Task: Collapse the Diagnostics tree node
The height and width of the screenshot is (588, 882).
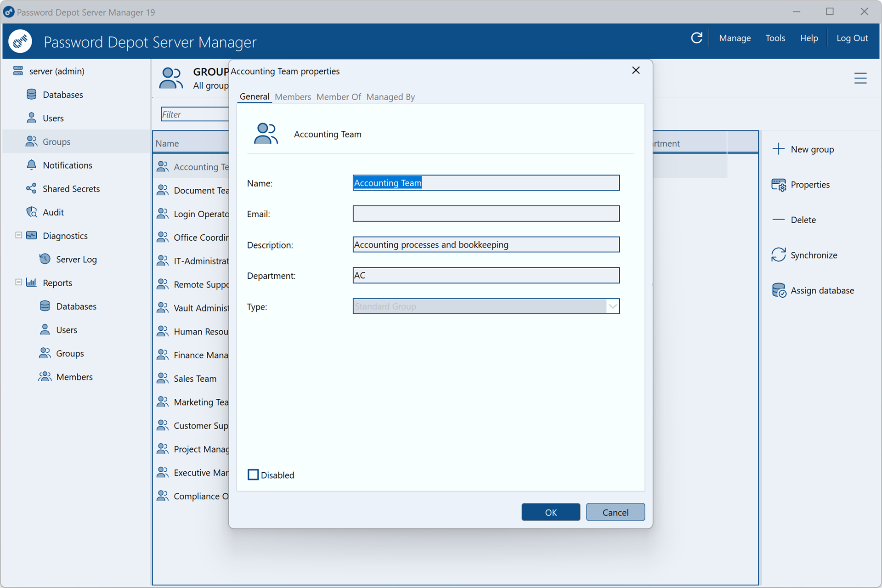Action: coord(19,235)
